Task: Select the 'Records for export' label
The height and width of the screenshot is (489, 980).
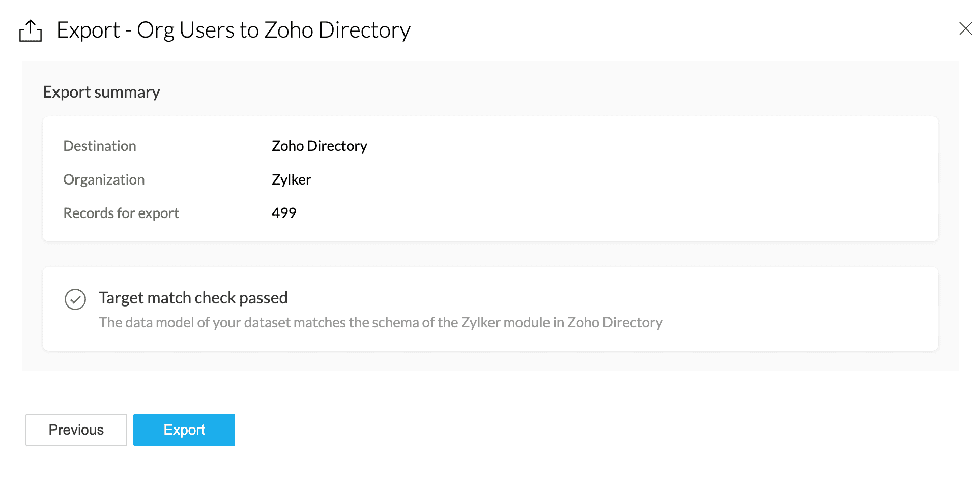Action: 121,213
